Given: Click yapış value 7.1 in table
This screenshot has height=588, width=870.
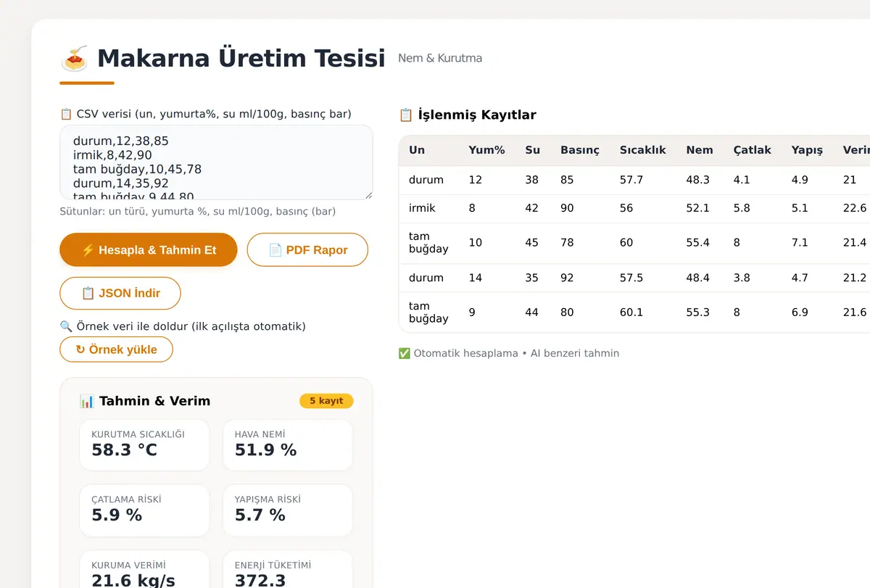Looking at the screenshot, I should coord(800,243).
